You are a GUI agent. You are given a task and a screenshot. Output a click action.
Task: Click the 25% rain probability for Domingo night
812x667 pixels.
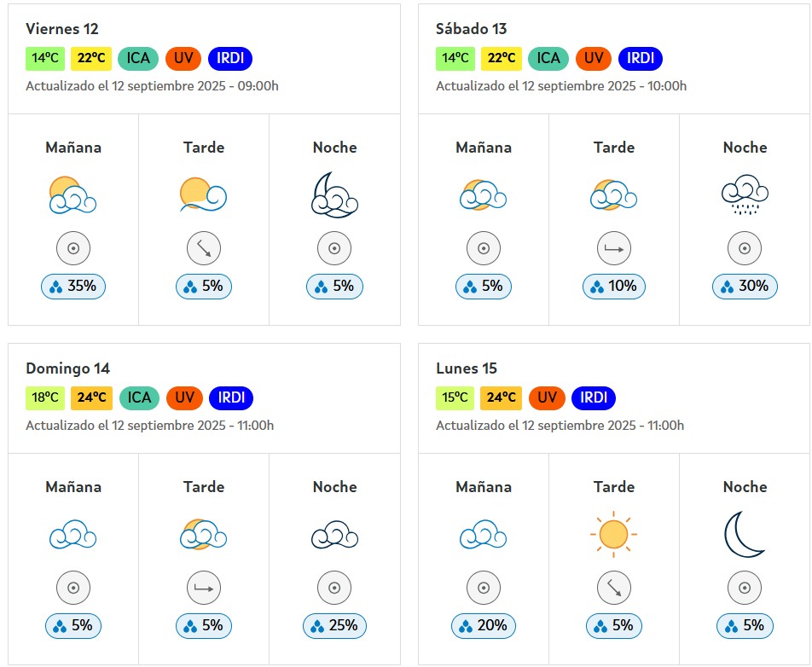pos(334,625)
